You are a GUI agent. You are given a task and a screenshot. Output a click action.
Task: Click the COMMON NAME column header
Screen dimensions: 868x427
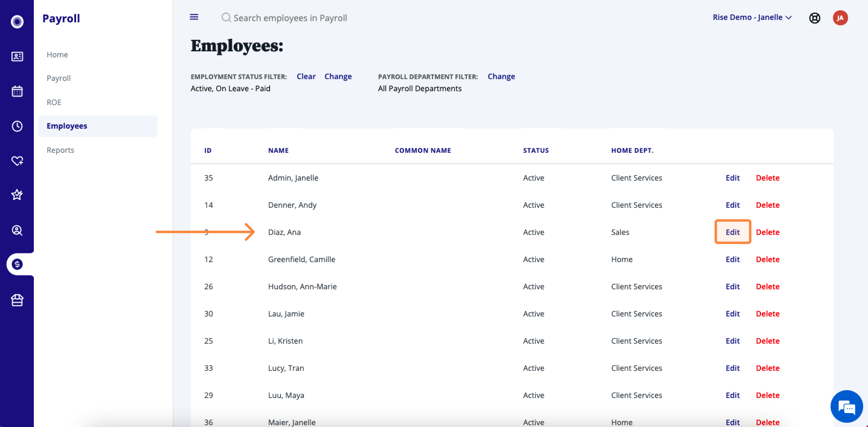point(423,150)
